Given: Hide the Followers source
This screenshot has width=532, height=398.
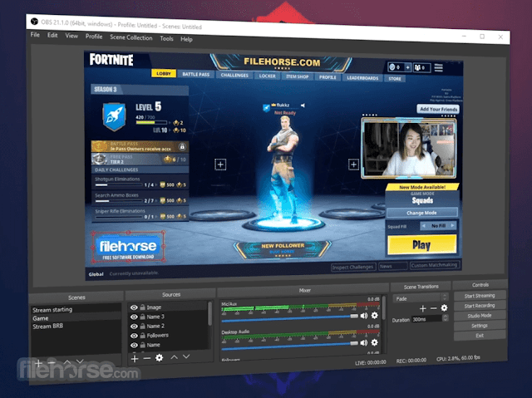Looking at the screenshot, I should pyautogui.click(x=134, y=336).
